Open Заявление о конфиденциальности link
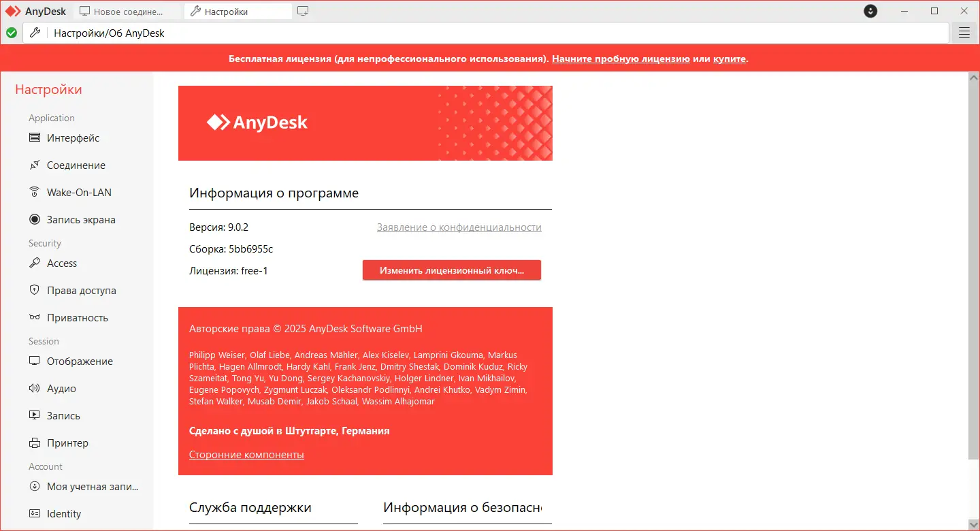This screenshot has width=980, height=531. click(459, 227)
